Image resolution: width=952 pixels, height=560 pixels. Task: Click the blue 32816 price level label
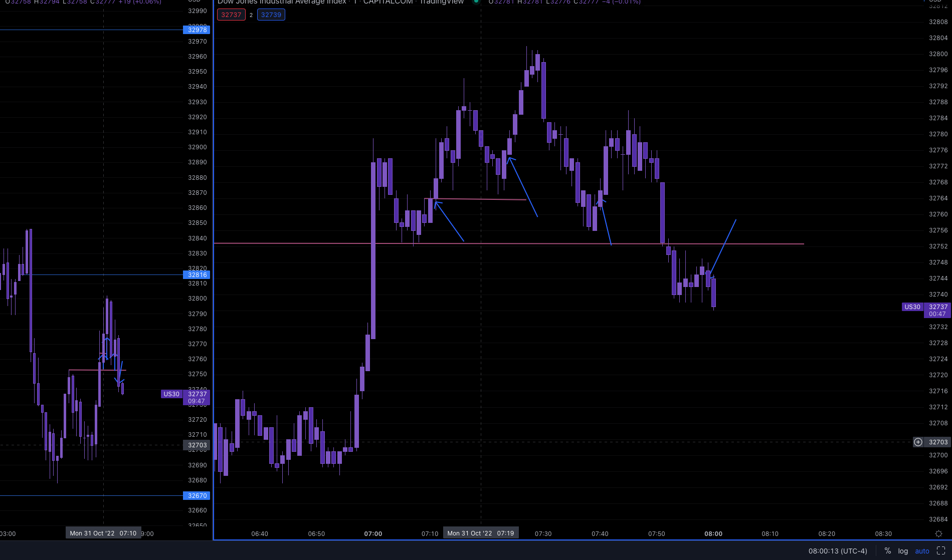(197, 274)
